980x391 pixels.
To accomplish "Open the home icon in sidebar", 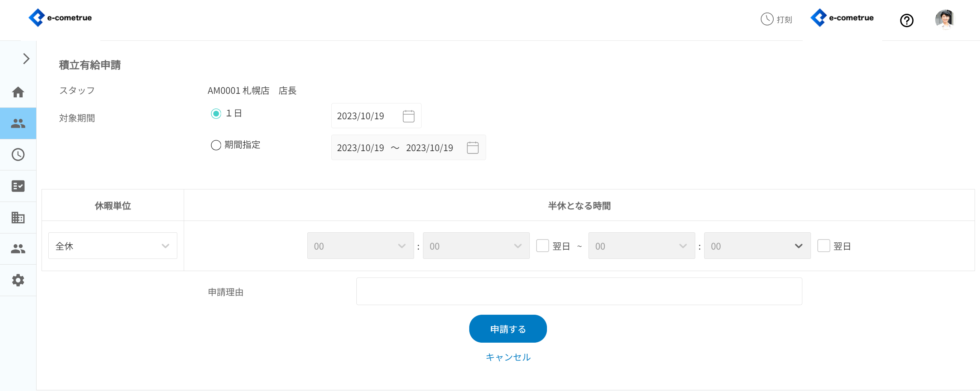I will click(x=18, y=92).
